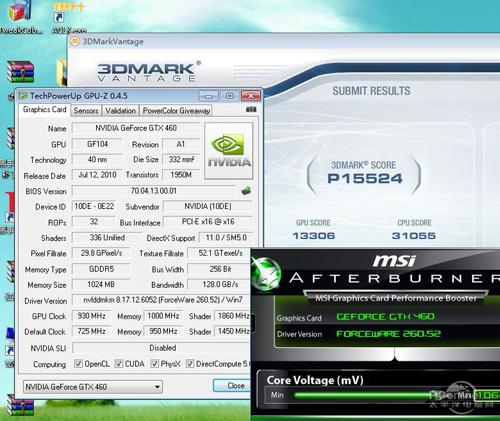
Task: Click the overclocked Shader clock 1860 MHz
Action: click(233, 316)
